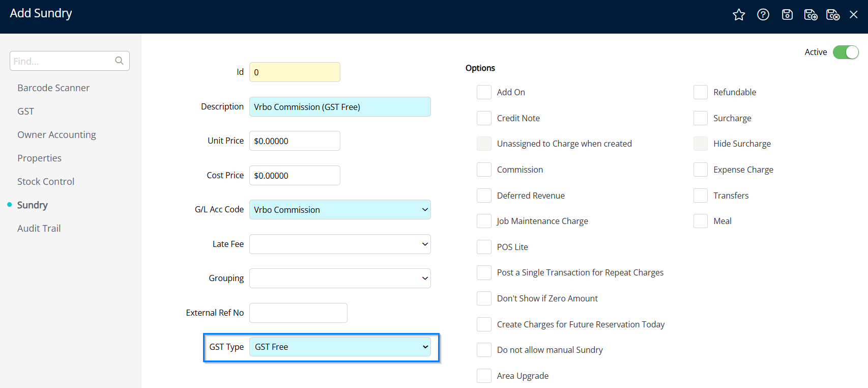The height and width of the screenshot is (388, 868).
Task: Click the Description text field
Action: pyautogui.click(x=340, y=107)
